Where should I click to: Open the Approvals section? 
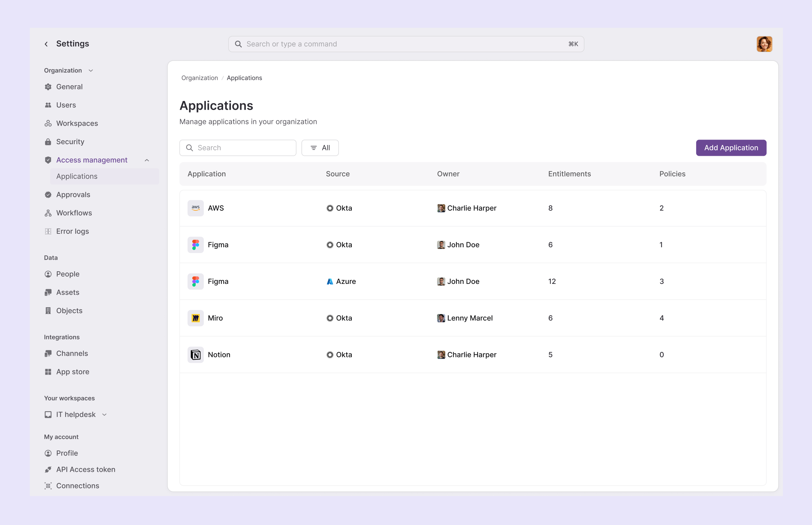coord(72,194)
